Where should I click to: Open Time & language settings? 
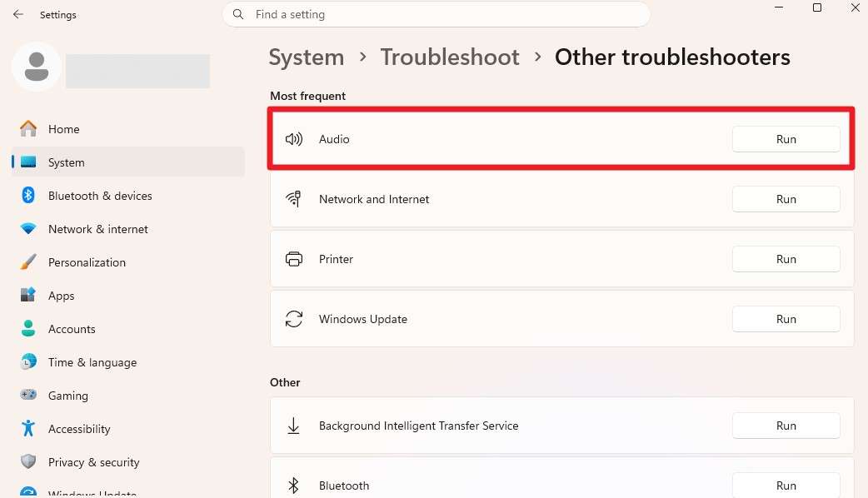128,362
